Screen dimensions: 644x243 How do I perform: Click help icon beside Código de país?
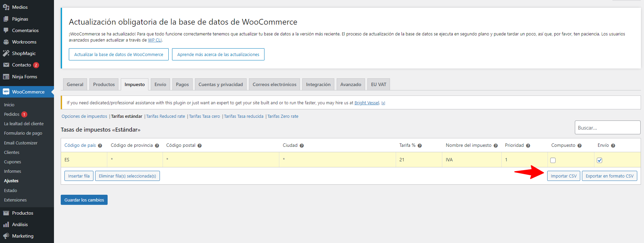100,146
